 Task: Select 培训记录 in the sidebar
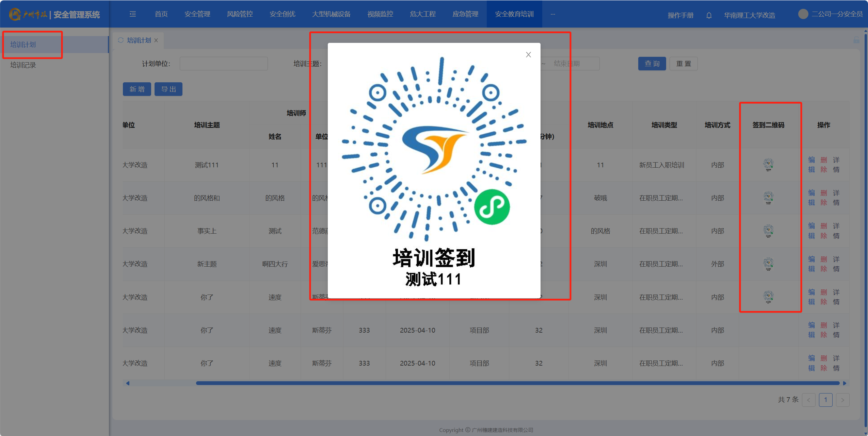pyautogui.click(x=23, y=65)
